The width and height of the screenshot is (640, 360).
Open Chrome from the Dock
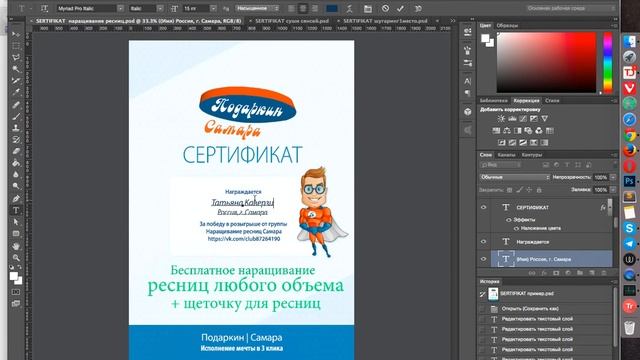tap(629, 135)
